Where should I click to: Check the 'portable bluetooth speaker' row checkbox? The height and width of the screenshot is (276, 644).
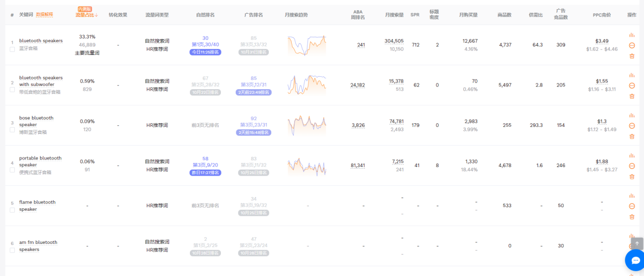point(12,170)
